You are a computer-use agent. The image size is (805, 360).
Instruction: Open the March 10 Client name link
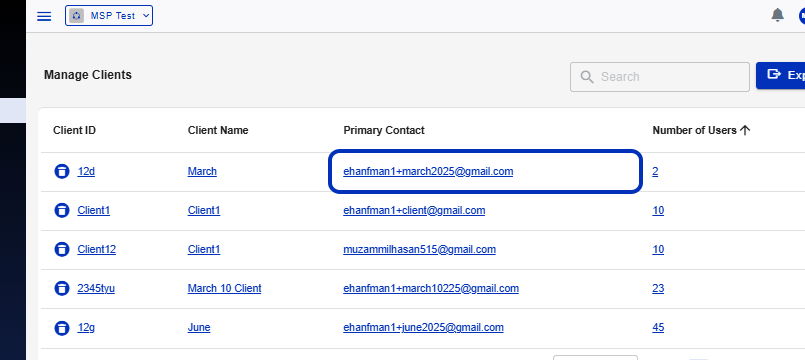(x=224, y=288)
